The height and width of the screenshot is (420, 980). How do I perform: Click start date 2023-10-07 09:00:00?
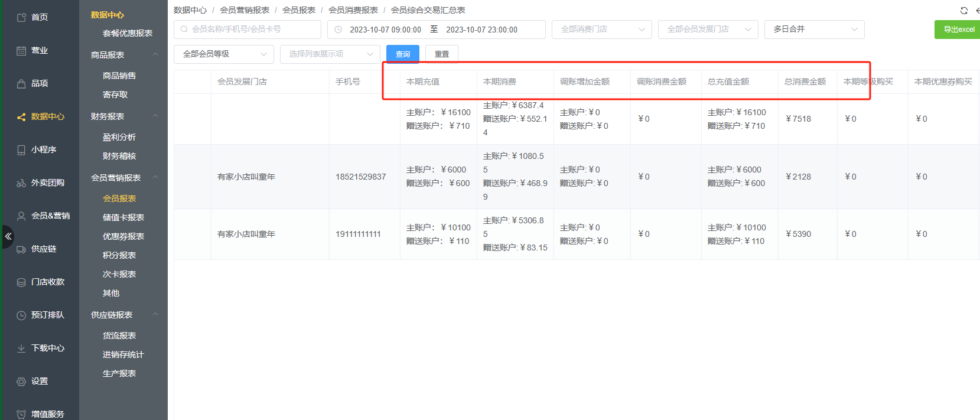click(x=385, y=30)
